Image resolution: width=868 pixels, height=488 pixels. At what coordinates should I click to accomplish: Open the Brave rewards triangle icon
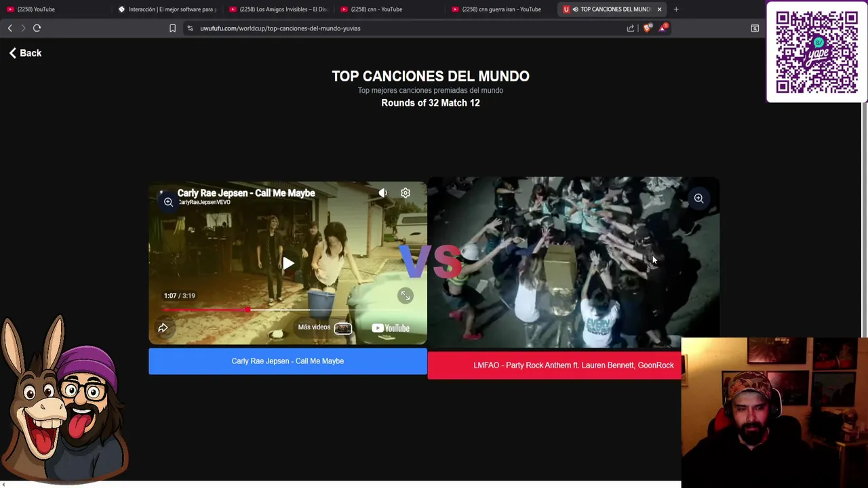click(663, 28)
